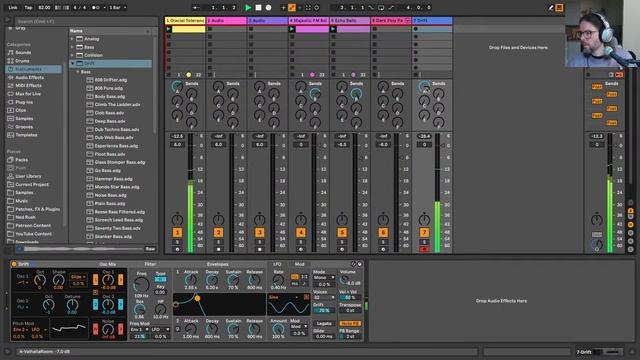This screenshot has width=640, height=360.
Task: Toggle the Note PB button in Drift
Action: pos(350,324)
